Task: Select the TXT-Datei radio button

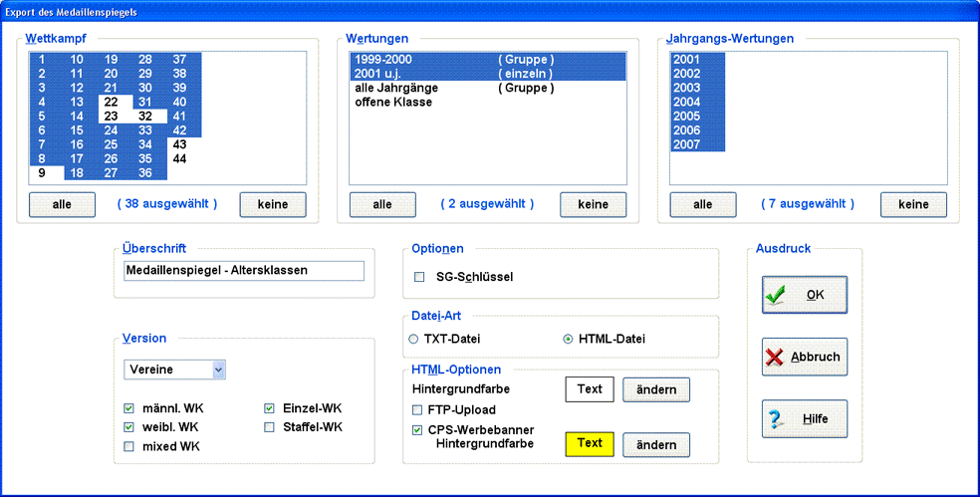Action: 413,340
